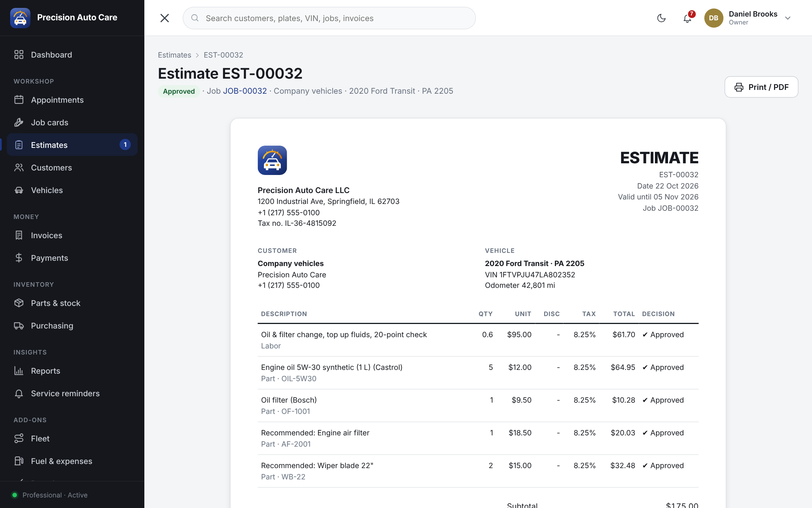This screenshot has height=508, width=812.
Task: Click the Purchasing truck icon
Action: click(19, 326)
